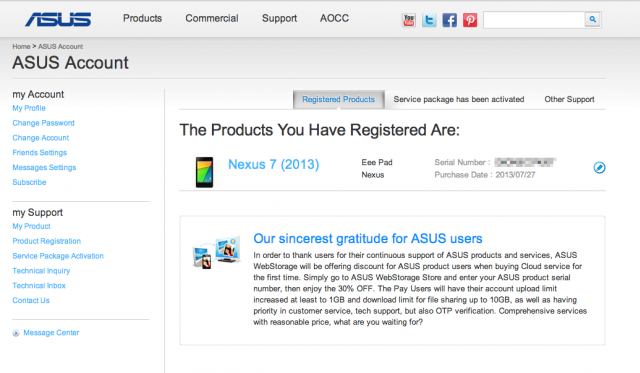Click the Nexus 7 (2013) product title
This screenshot has width=640, height=373.
(273, 164)
